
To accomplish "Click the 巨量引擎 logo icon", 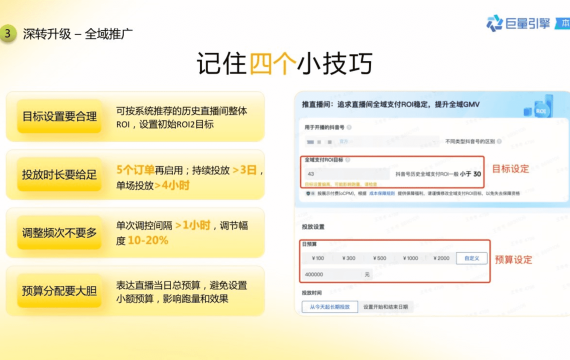I will 494,23.
